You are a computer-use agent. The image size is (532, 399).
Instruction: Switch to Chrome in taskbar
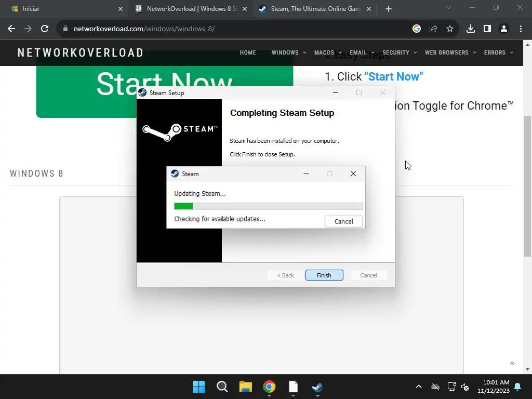tap(269, 387)
